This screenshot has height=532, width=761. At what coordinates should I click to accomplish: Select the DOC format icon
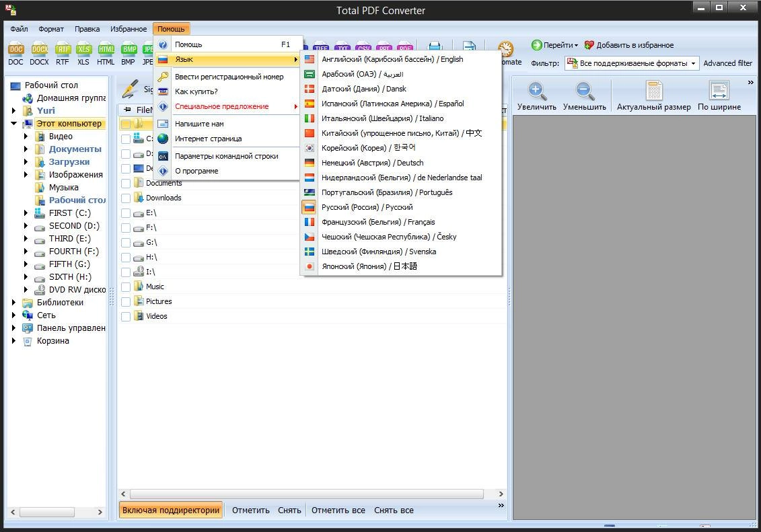point(15,50)
